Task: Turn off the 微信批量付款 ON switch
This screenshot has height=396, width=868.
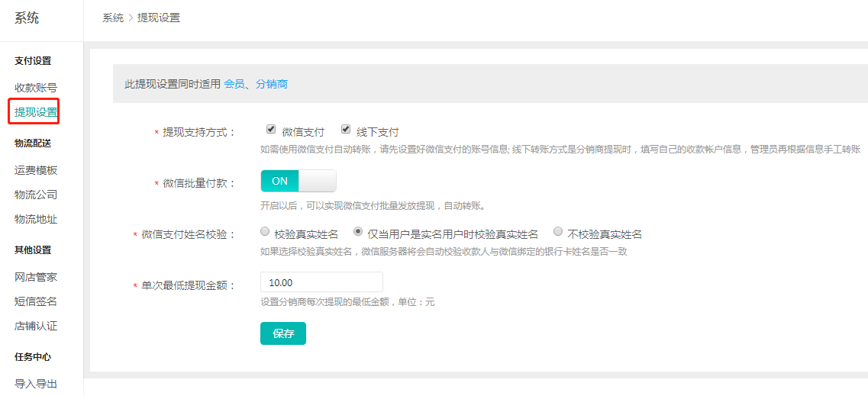Action: (x=298, y=181)
